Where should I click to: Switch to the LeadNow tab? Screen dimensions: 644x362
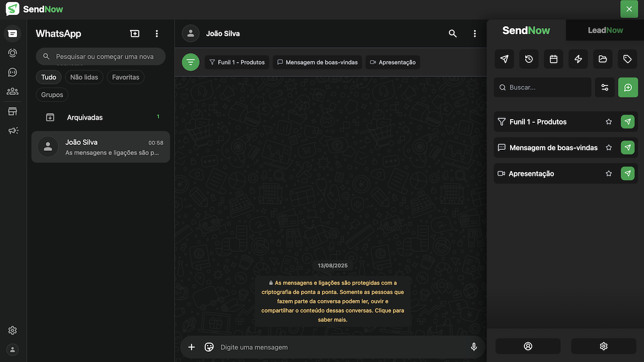tap(605, 30)
